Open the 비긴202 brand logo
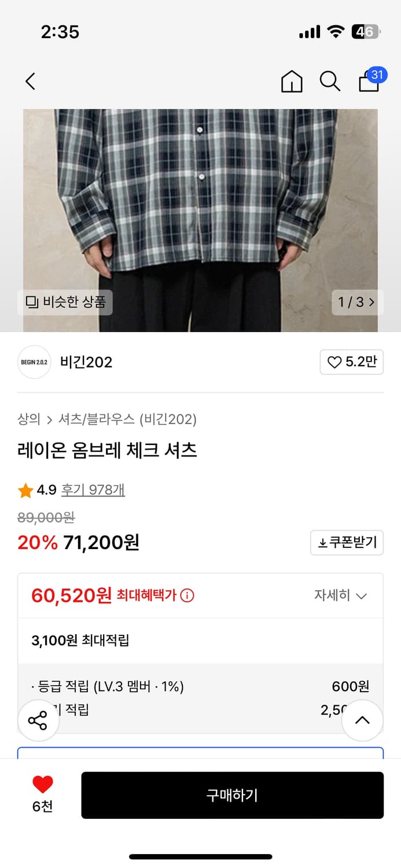 [x=34, y=362]
